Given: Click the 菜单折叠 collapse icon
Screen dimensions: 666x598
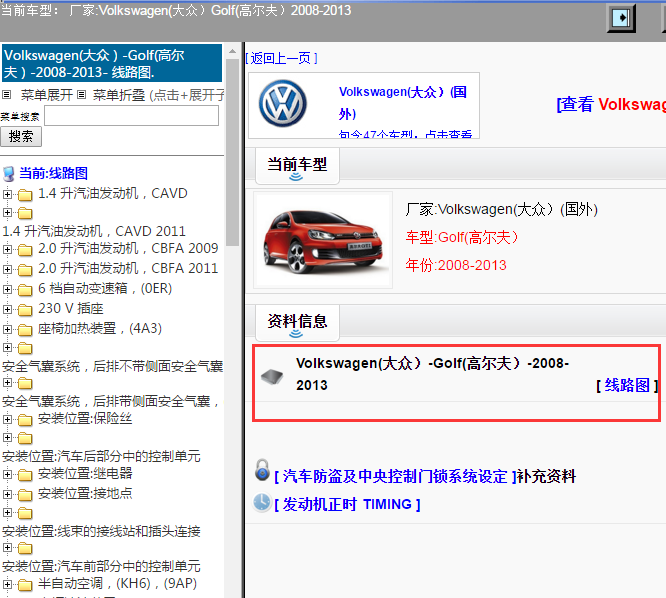Looking at the screenshot, I should click(x=82, y=95).
